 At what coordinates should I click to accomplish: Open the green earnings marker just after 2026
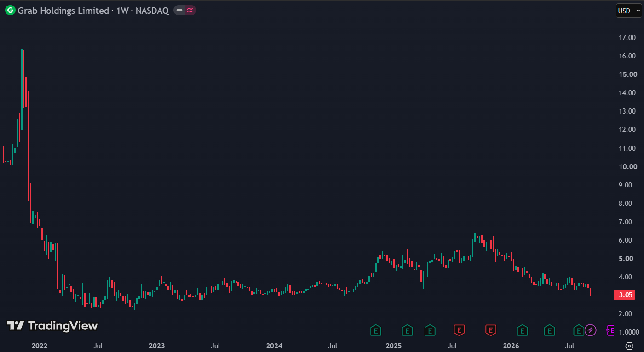522,329
